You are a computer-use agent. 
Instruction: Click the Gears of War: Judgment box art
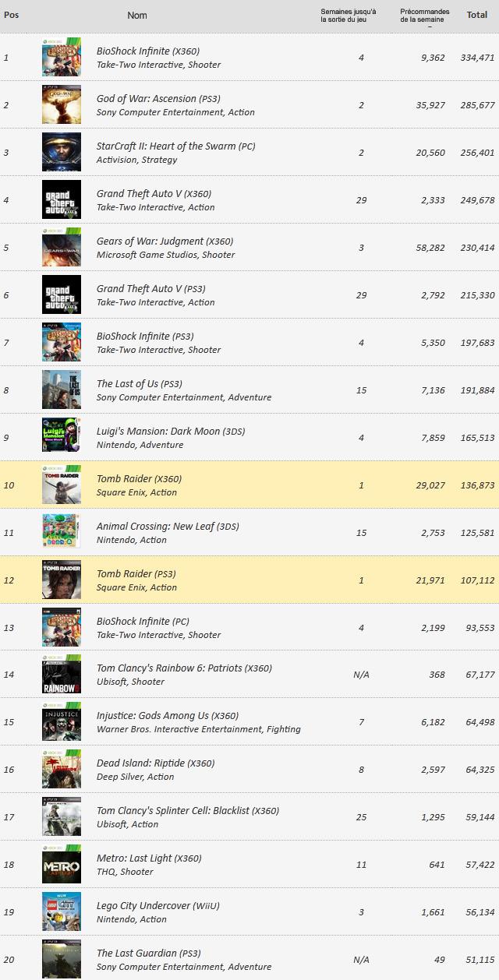tap(62, 247)
